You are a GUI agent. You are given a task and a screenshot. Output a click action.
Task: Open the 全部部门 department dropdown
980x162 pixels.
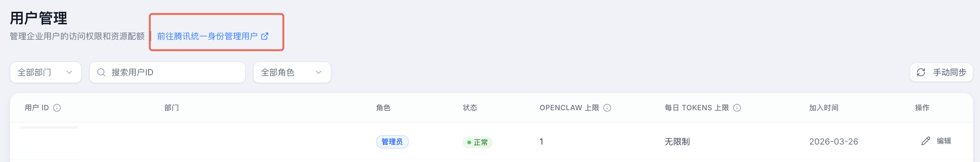tap(45, 72)
